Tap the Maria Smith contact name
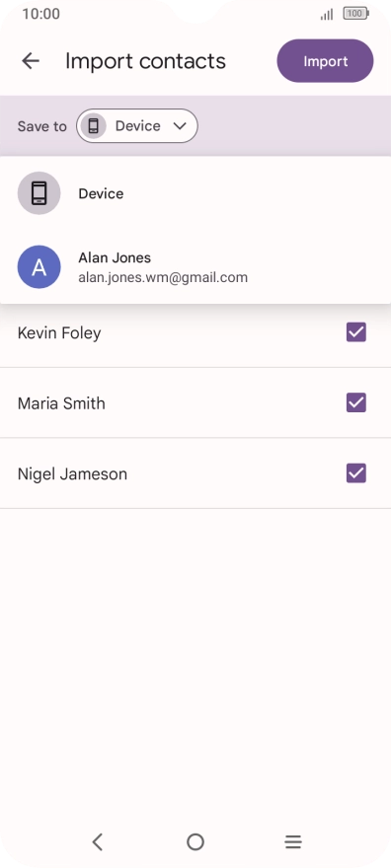Image resolution: width=391 pixels, height=868 pixels. pos(61,403)
